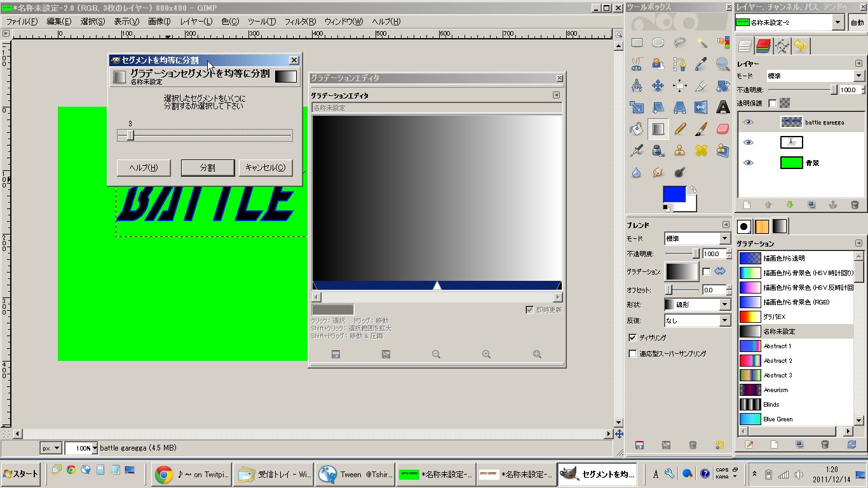Hide the unnamed text layer via its eye
The width and height of the screenshot is (868, 488).
pos(749,142)
